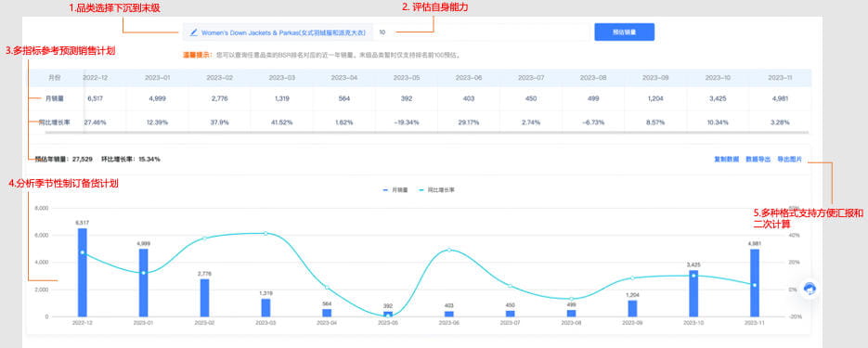Click table cell 4,999 under 2023-01
Screen dimensions: 868x348
pyautogui.click(x=158, y=99)
